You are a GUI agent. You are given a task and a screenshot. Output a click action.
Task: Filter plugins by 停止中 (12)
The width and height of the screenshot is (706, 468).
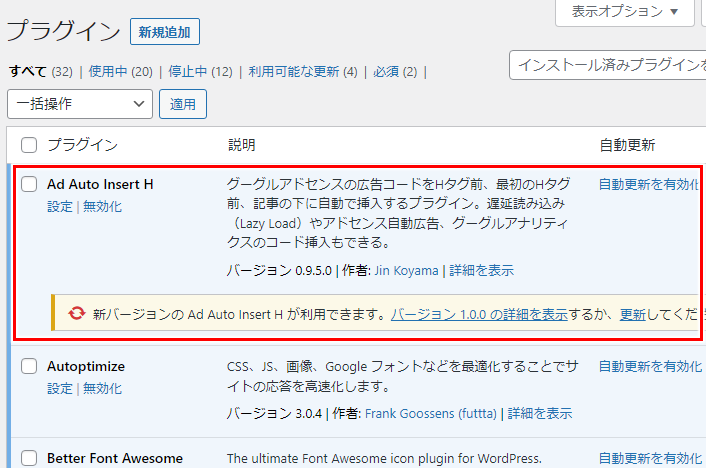tap(200, 72)
